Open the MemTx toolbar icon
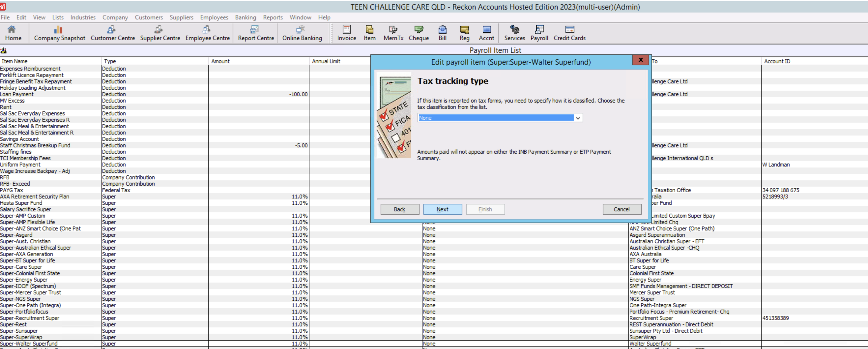This screenshot has width=868, height=349. (x=393, y=33)
